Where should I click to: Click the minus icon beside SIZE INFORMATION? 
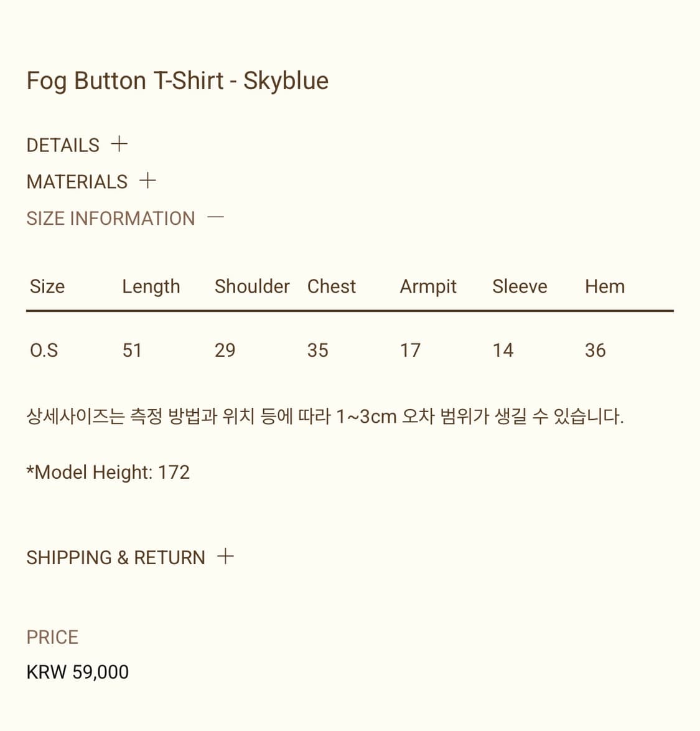pos(216,217)
